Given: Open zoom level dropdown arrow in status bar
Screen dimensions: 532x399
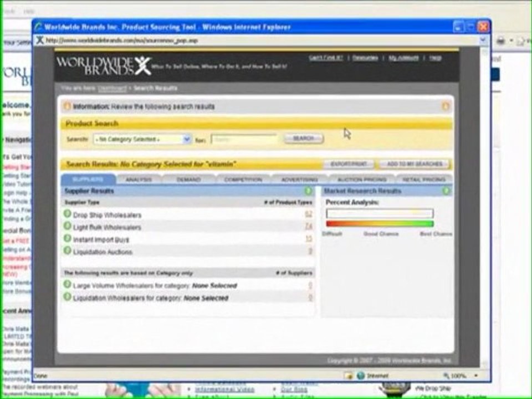Looking at the screenshot, I should (476, 376).
